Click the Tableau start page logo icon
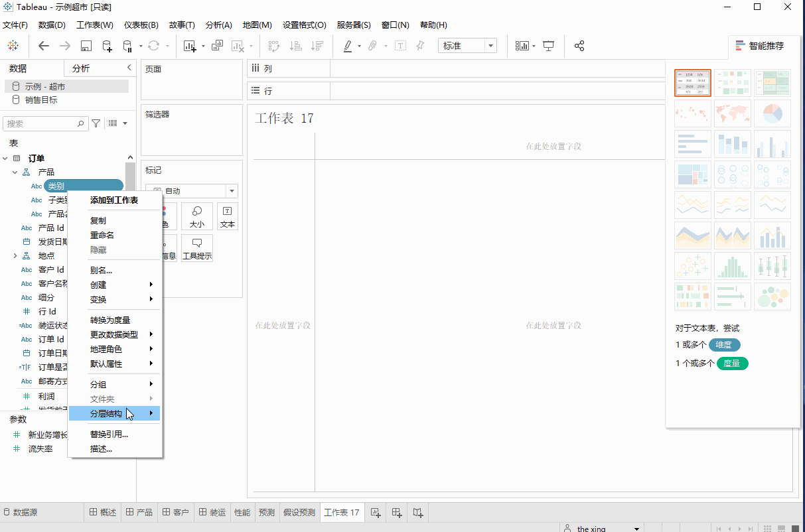Viewport: 805px width, 532px height. (13, 46)
